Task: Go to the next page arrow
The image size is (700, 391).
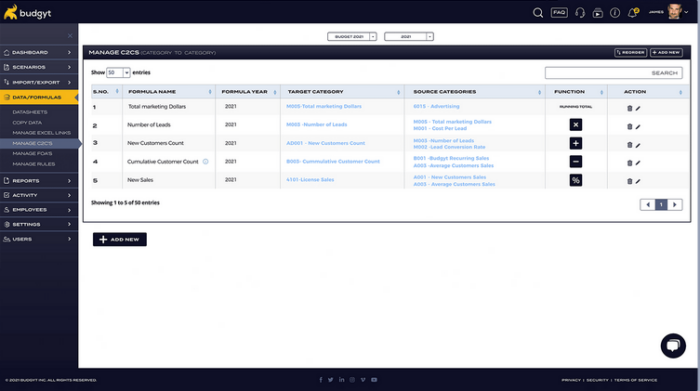Action: click(675, 204)
